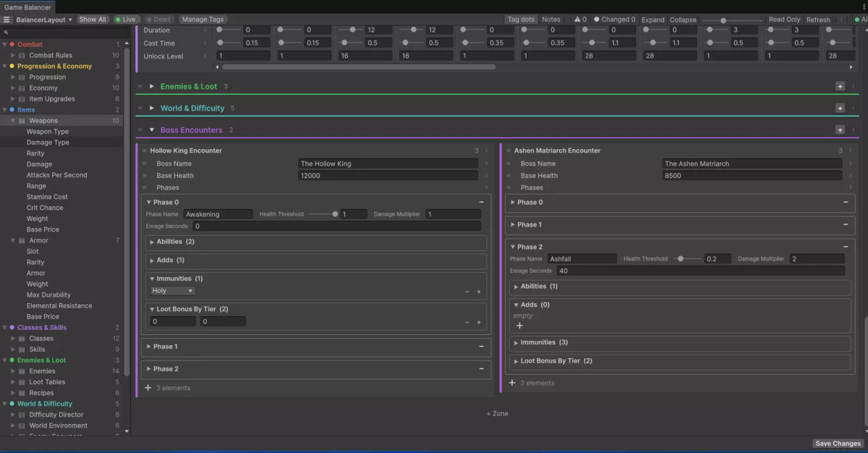Click Save Changes

838,444
